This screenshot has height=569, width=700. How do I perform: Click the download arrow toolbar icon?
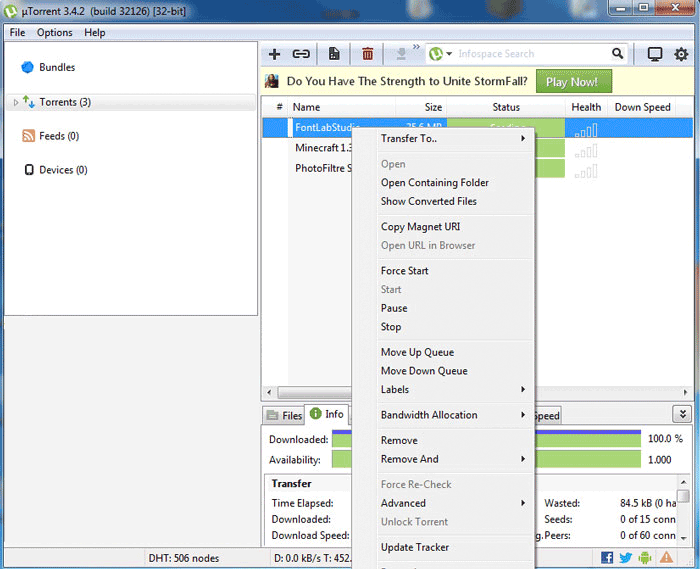[x=401, y=54]
